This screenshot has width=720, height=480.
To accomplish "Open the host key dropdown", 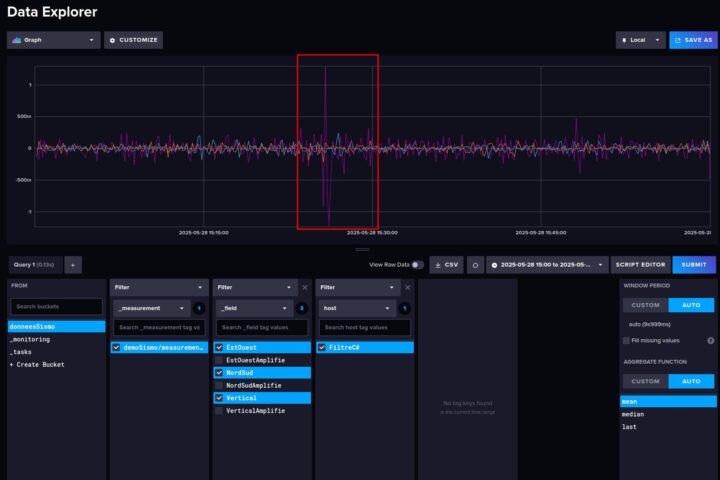I will [357, 308].
